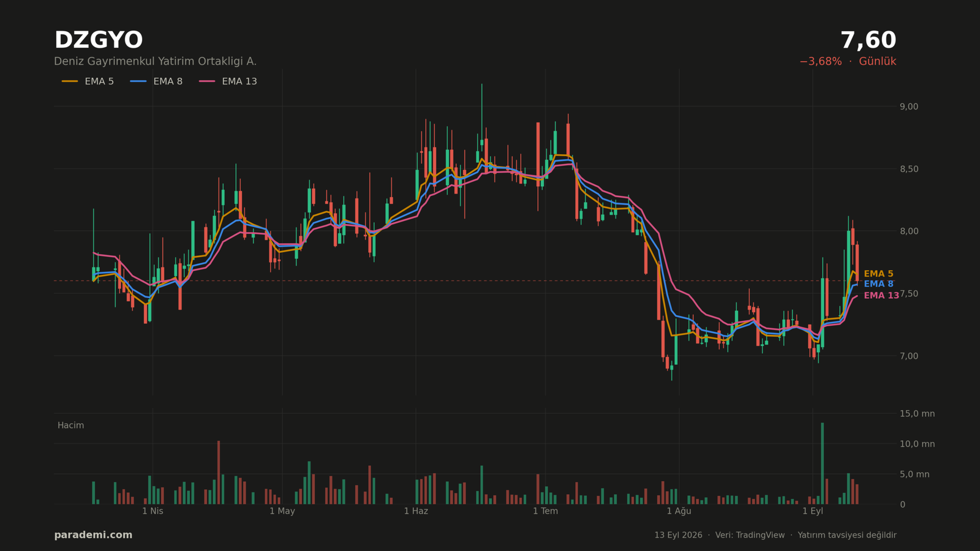This screenshot has width=980, height=551.
Task: Click the company name Deniz Gayrimenkul Yatirim Ortakligi A.
Action: (155, 61)
